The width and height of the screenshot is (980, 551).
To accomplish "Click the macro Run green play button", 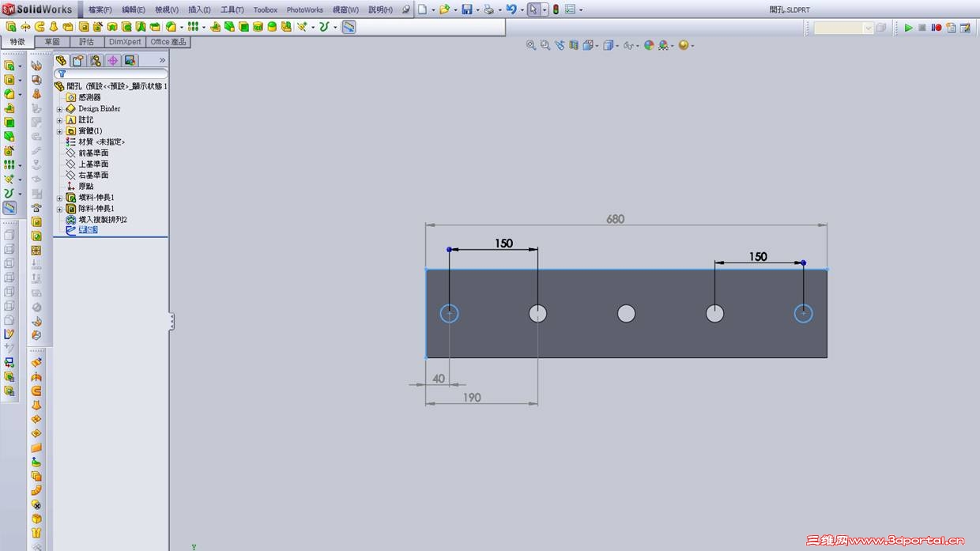I will 908,28.
